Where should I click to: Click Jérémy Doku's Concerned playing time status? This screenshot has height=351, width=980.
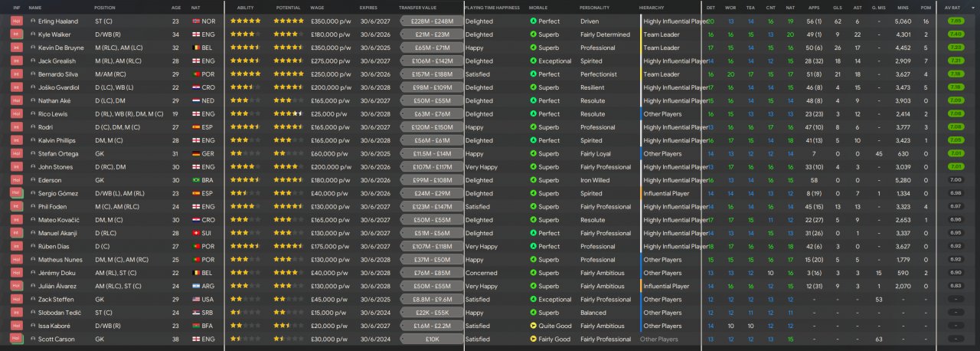pos(480,272)
